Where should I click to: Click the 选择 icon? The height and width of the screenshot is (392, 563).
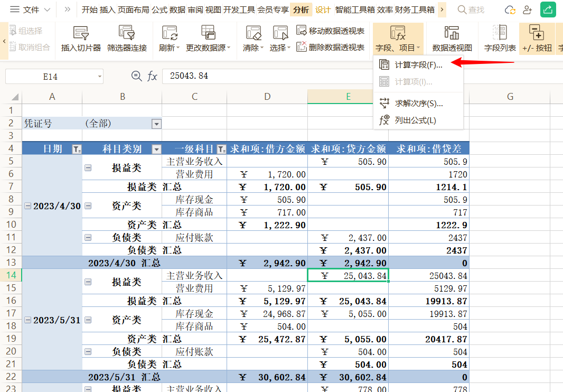[x=280, y=33]
